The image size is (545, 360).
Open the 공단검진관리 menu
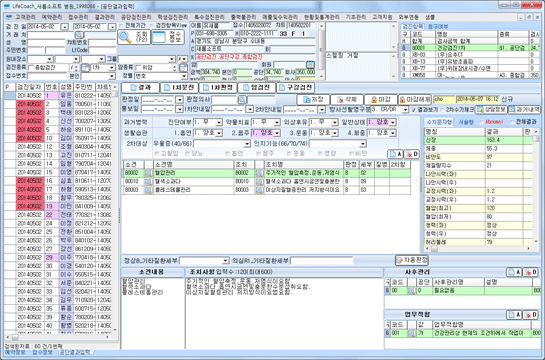pyautogui.click(x=136, y=17)
